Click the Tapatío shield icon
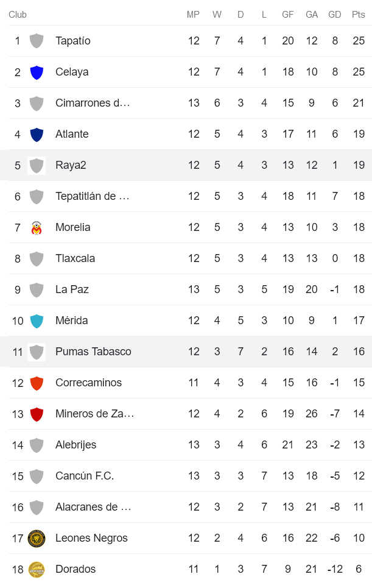The image size is (372, 588). (37, 41)
